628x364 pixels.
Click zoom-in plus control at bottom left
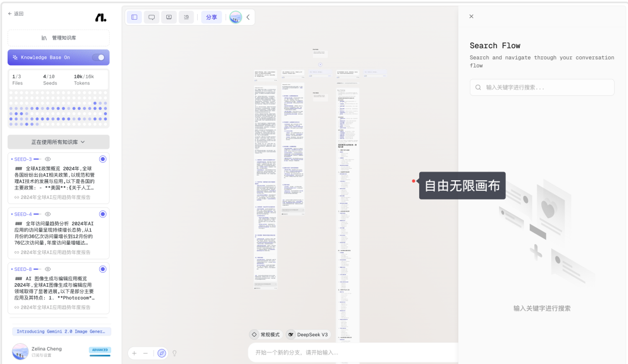(x=134, y=353)
